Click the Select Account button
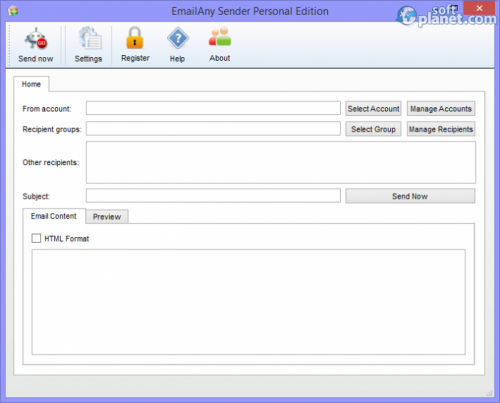 (373, 109)
